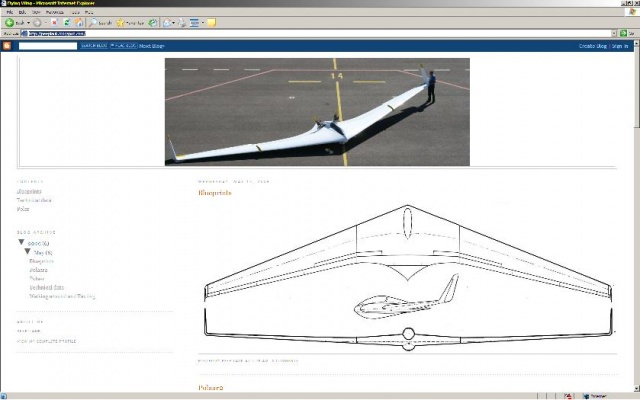Click the Blogger navbar search box
The width and height of the screenshot is (640, 400).
click(x=48, y=46)
